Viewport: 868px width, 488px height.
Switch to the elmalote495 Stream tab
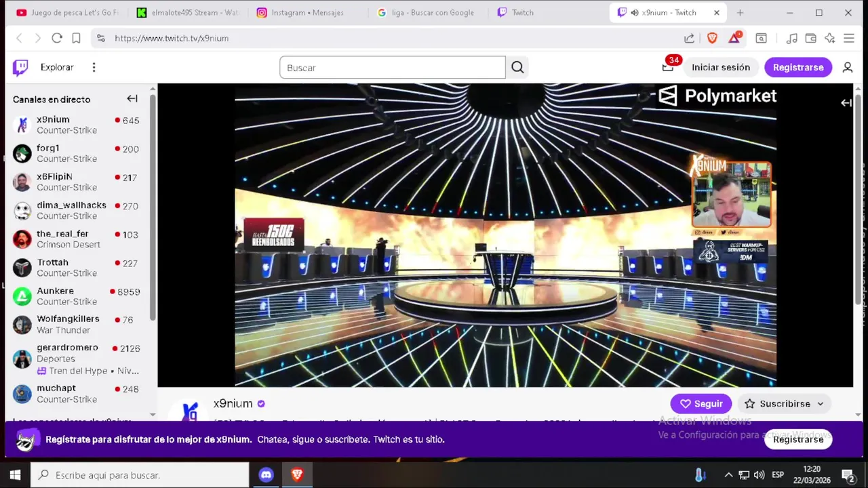coord(187,12)
